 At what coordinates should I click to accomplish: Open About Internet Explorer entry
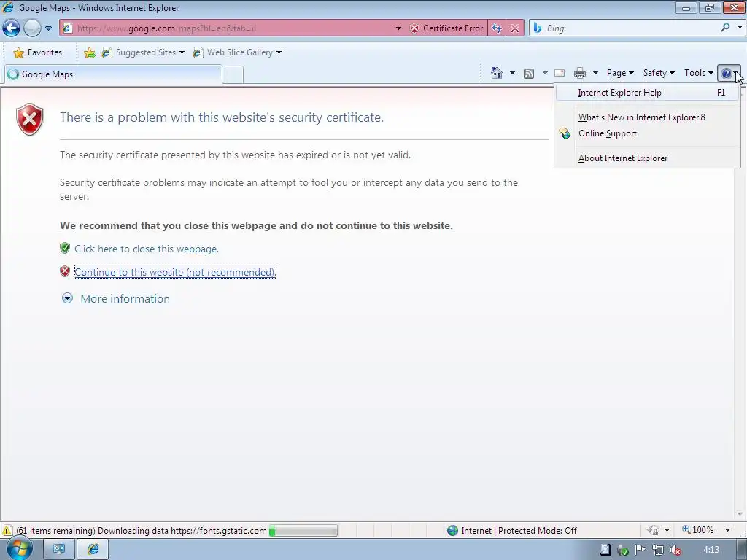[x=648, y=158]
